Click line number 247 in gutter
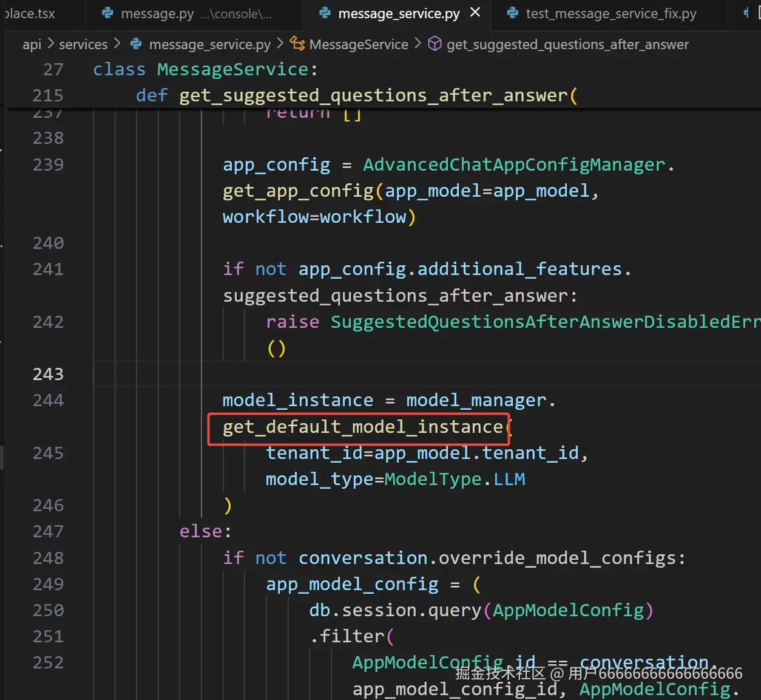The image size is (761, 700). [48, 531]
